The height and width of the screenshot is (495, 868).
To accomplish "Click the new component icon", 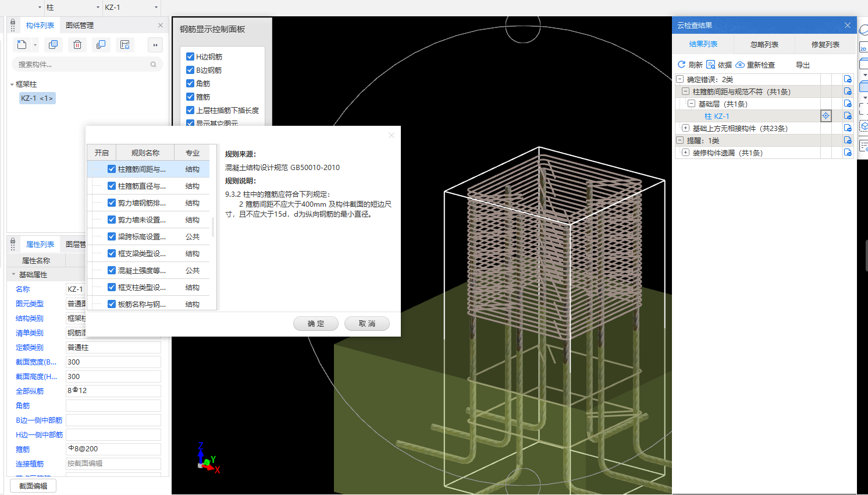I will click(x=22, y=45).
